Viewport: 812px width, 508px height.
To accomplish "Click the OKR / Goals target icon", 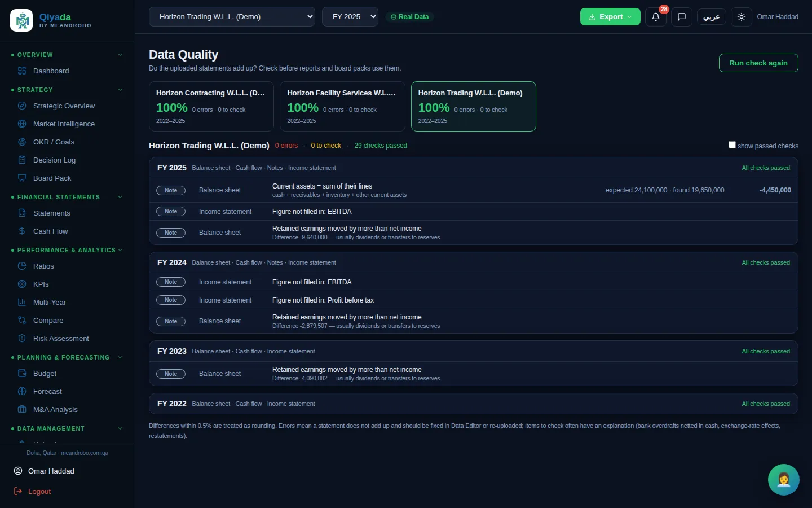I will pyautogui.click(x=22, y=142).
